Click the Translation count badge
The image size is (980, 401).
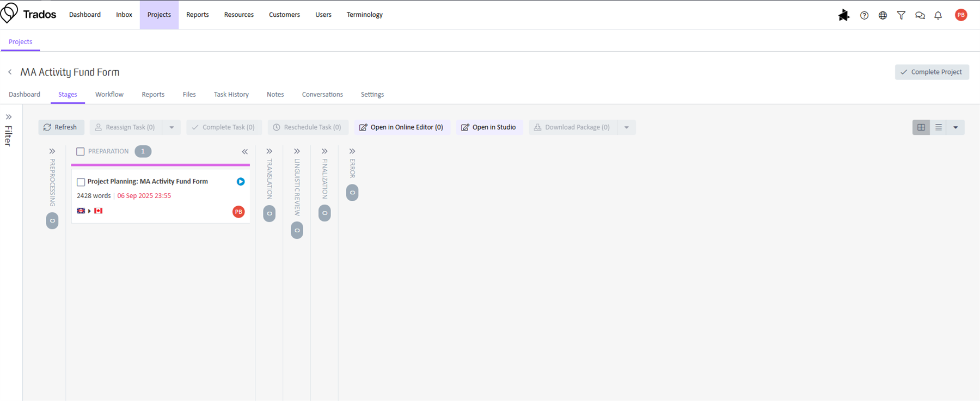269,213
